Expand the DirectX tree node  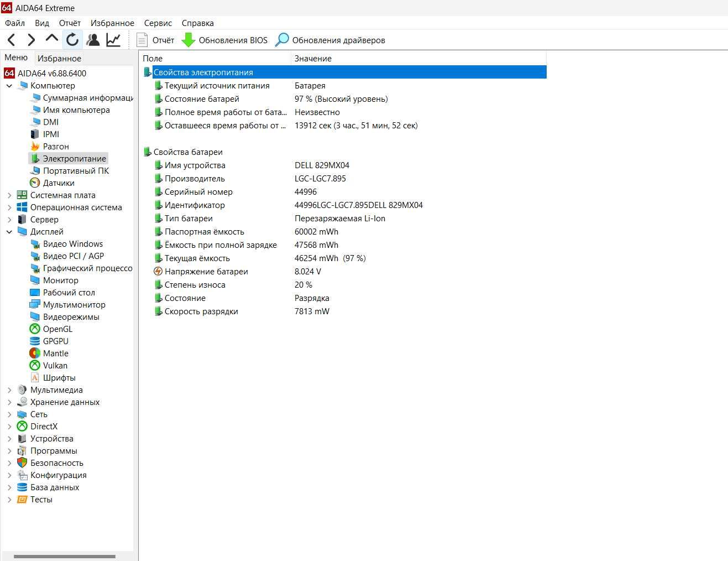pyautogui.click(x=9, y=427)
